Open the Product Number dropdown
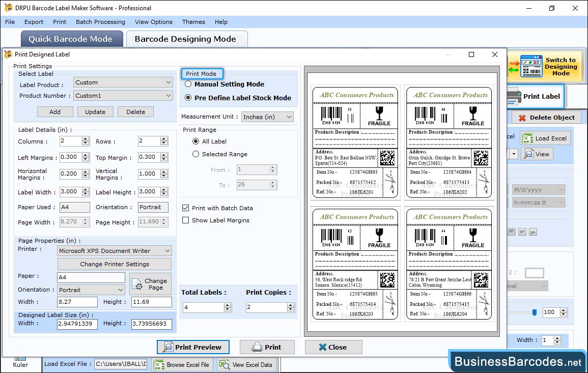 coord(123,96)
